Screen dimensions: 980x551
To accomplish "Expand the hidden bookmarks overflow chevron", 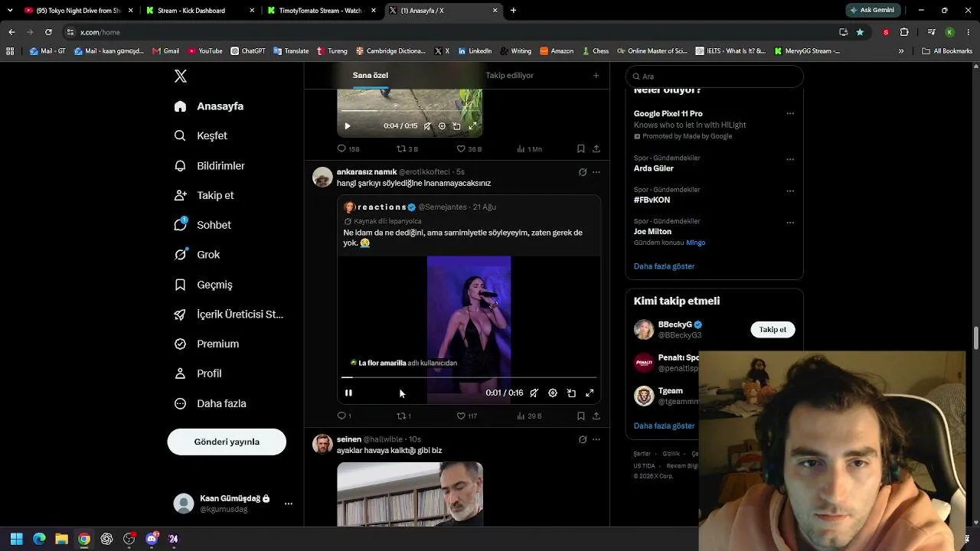I will tap(901, 51).
